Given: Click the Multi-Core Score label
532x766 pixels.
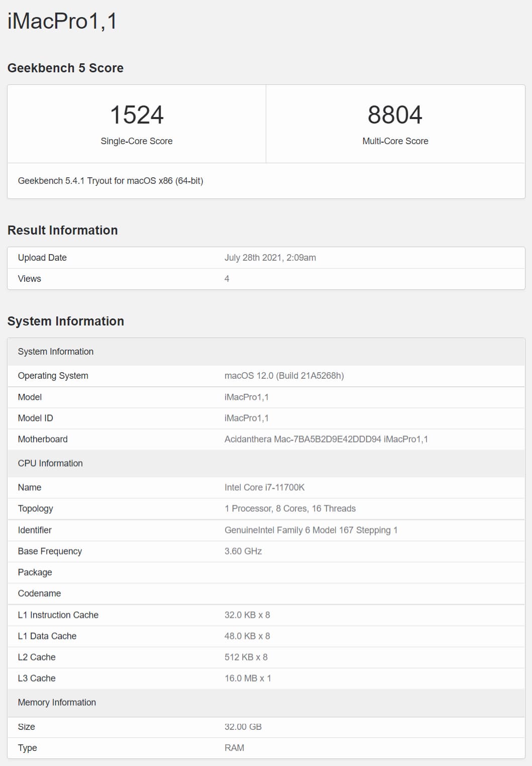Looking at the screenshot, I should 395,141.
